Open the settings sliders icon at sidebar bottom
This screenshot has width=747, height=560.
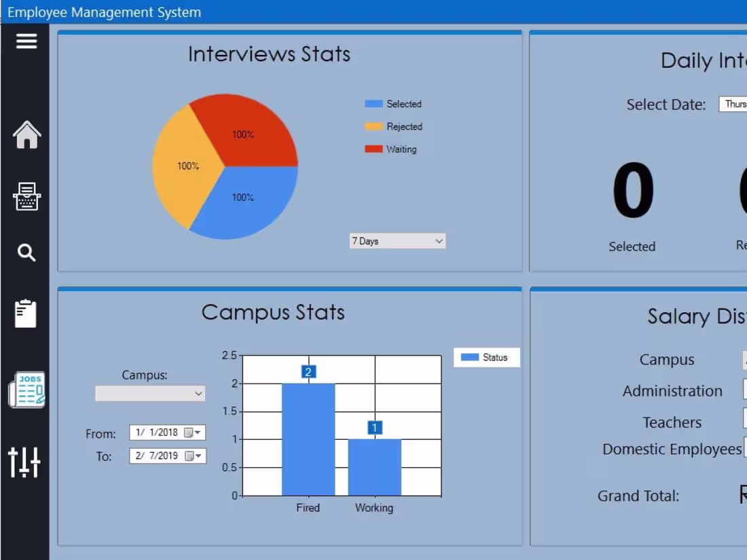26,462
